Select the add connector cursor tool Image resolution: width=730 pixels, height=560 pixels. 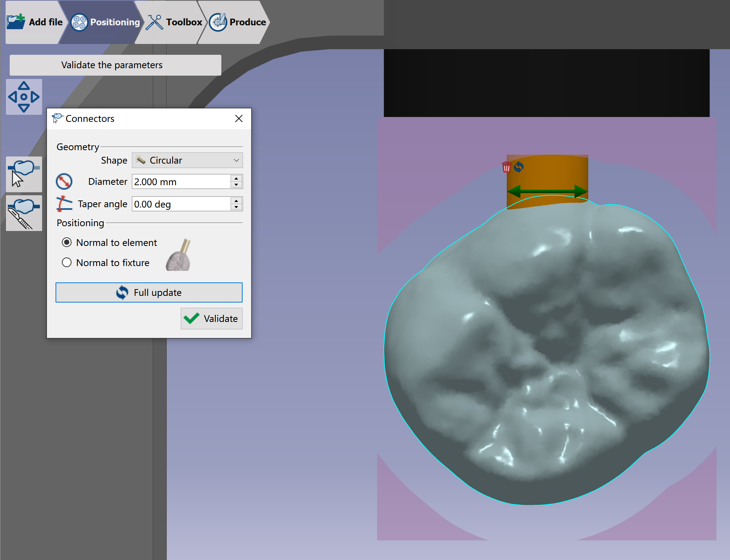[x=24, y=174]
